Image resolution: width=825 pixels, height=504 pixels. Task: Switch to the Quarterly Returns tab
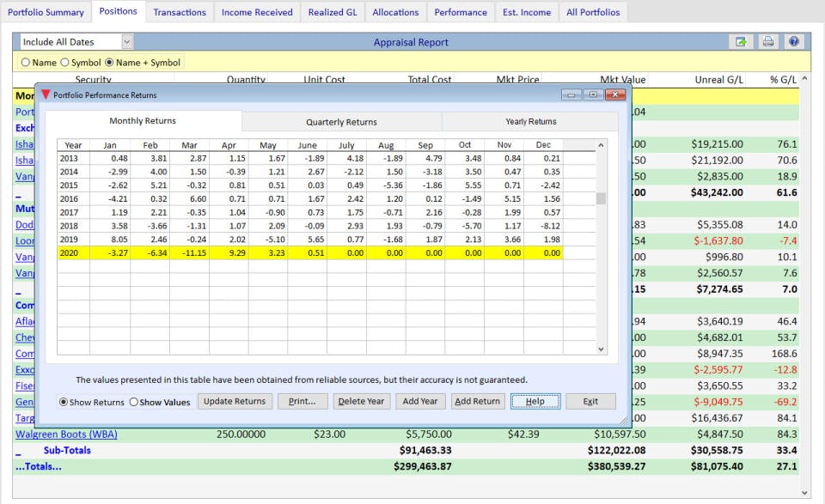341,122
